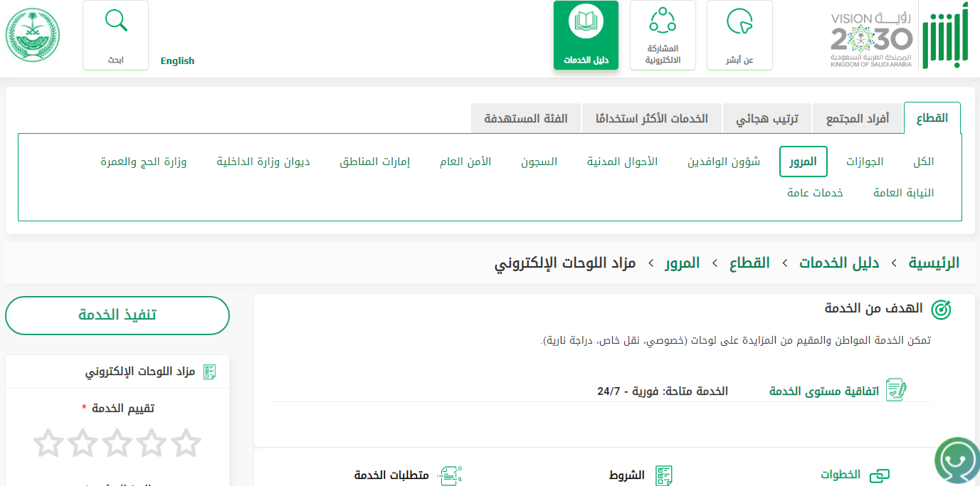Select the الجوازات sector filter
The image size is (980, 486).
pyautogui.click(x=865, y=162)
